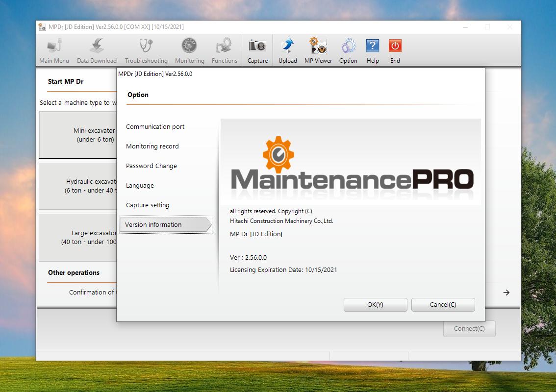Click the MaintenancePRO logo image
556x392 pixels.
[x=351, y=162]
